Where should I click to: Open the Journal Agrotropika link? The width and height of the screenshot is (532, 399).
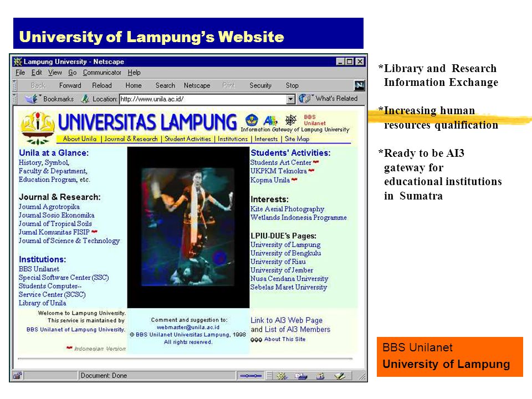pos(49,207)
